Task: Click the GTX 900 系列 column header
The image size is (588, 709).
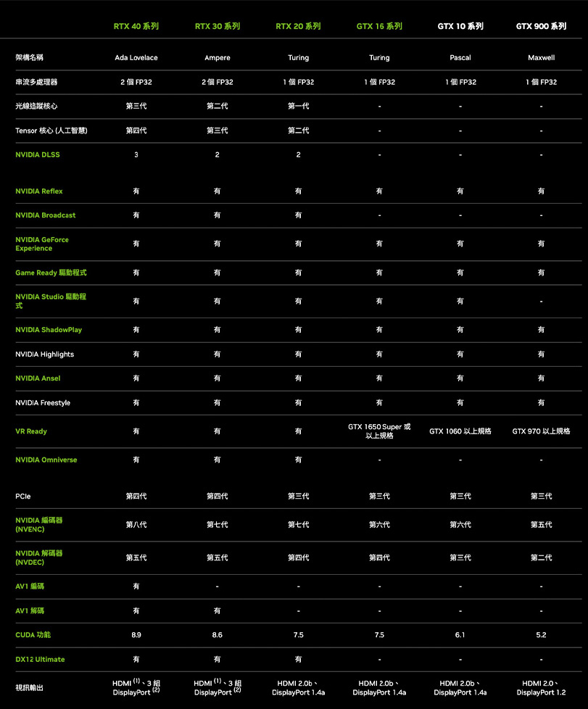Action: coord(541,26)
